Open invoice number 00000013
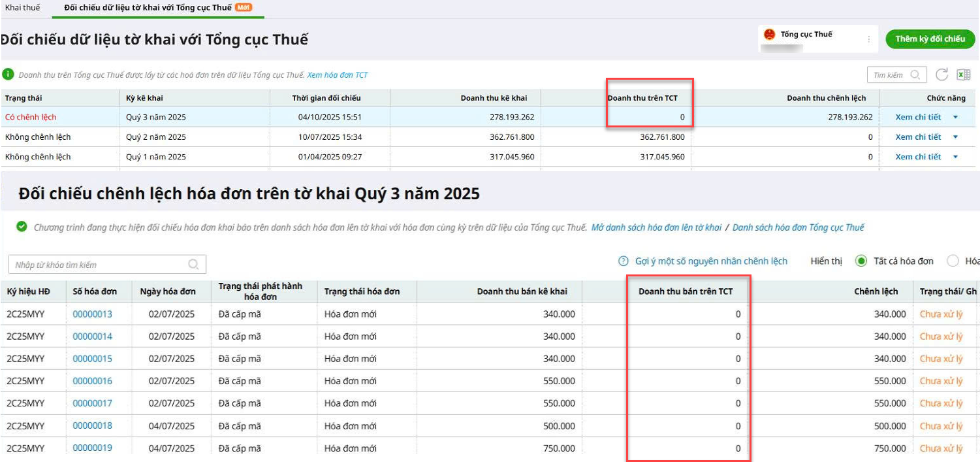The width and height of the screenshot is (980, 462). click(92, 314)
